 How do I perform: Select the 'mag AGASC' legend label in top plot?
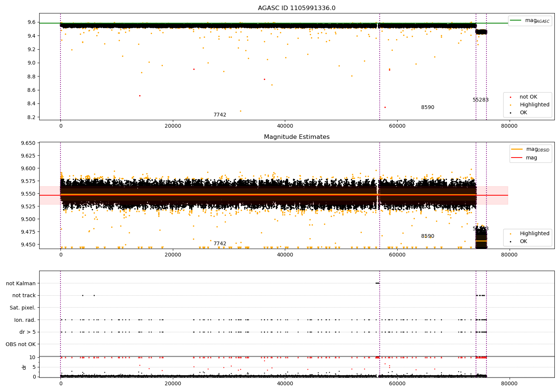pyautogui.click(x=537, y=21)
